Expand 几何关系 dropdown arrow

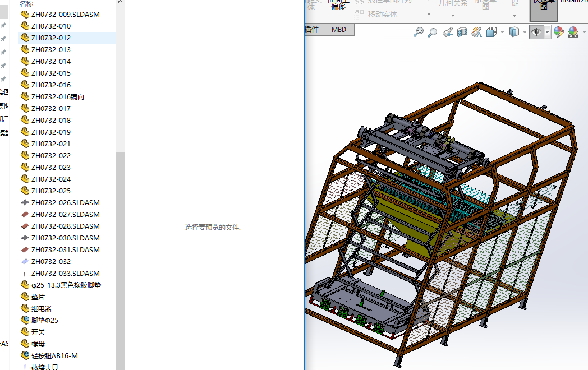[453, 16]
